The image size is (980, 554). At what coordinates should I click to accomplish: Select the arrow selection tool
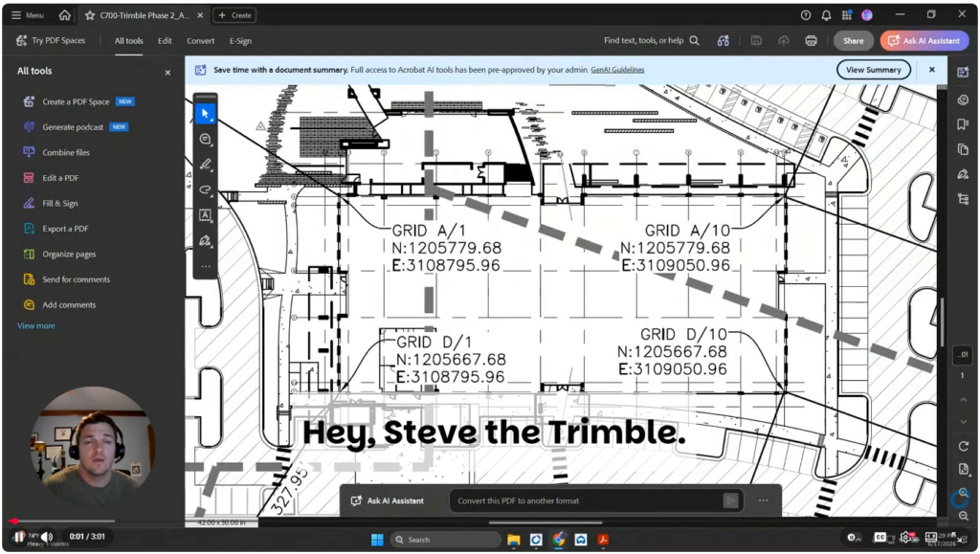coord(205,114)
